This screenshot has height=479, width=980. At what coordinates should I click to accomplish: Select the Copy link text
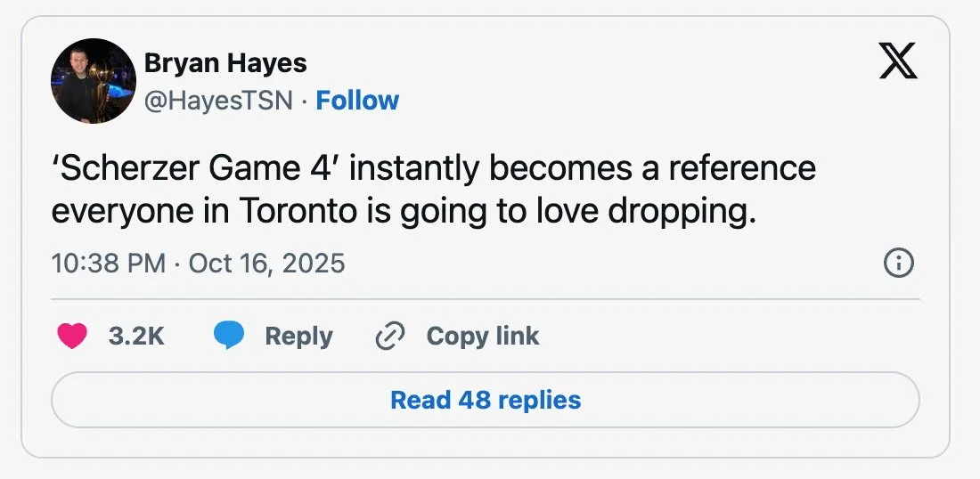[482, 336]
